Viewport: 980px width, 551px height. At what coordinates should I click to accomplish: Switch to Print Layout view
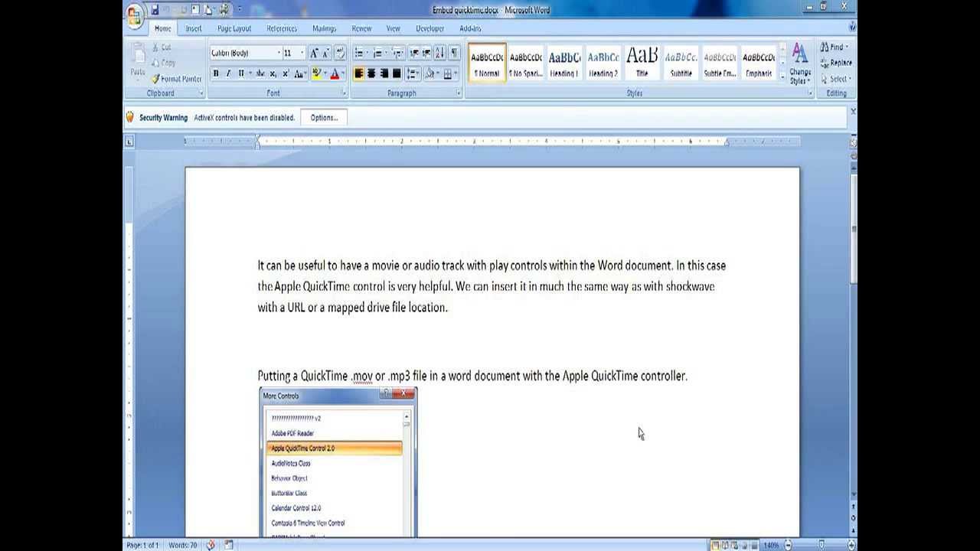715,545
